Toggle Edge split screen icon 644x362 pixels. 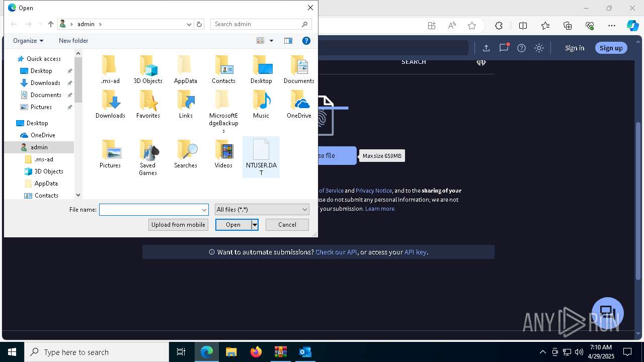[x=523, y=26]
